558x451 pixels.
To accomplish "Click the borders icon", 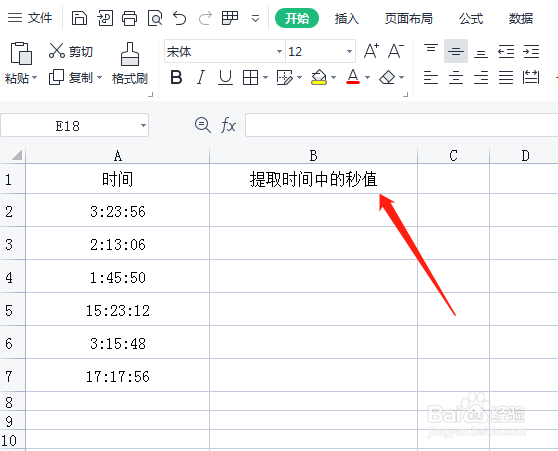I will click(x=250, y=77).
